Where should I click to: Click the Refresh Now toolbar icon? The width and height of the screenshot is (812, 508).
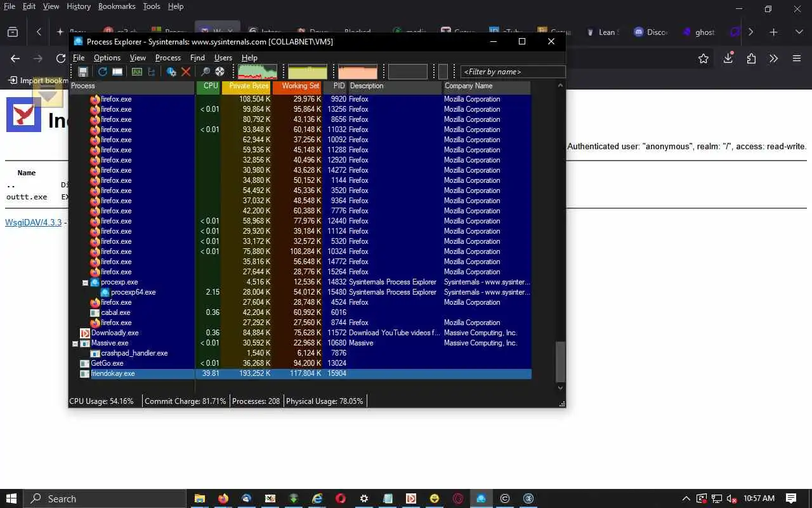coord(102,72)
